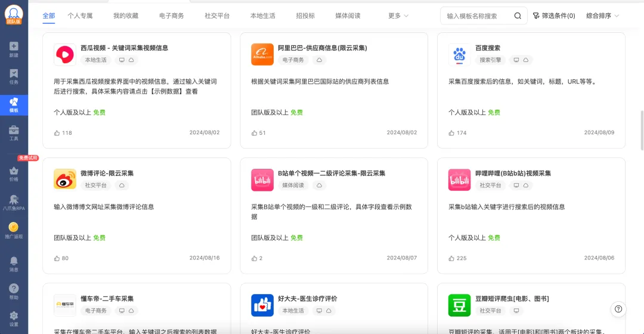
Task: Click the green 豆瓣 logo
Action: [459, 305]
